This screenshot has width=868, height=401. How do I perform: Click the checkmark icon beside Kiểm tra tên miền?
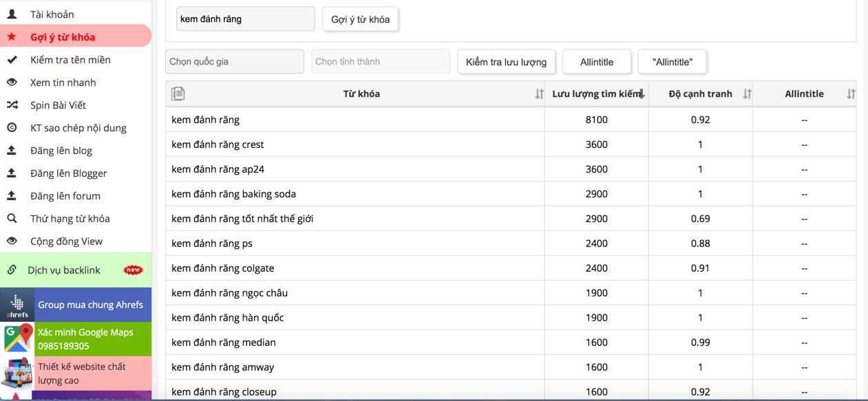[x=12, y=60]
